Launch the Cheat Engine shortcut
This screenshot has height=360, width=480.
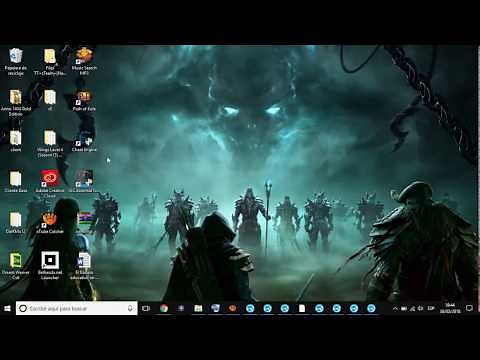point(84,141)
